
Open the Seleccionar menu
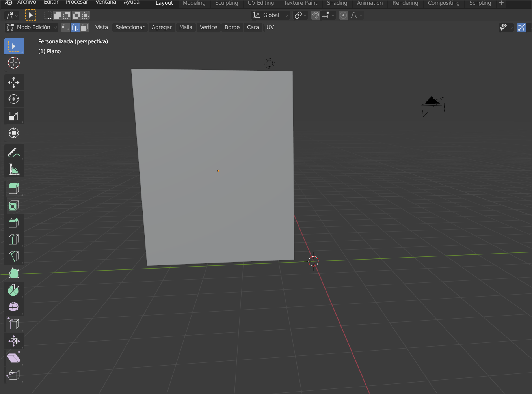click(x=130, y=27)
